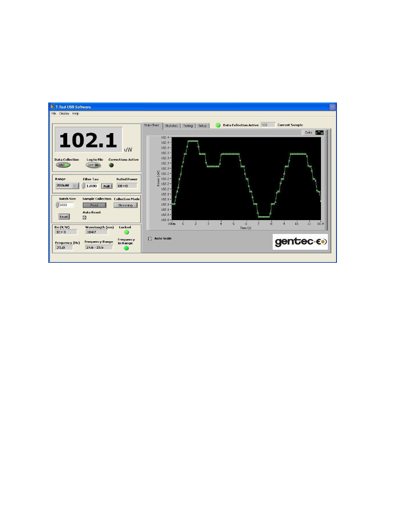Screen dimensions: 411x532
Task: Click the 'Current Sample' label
Action: (290, 125)
